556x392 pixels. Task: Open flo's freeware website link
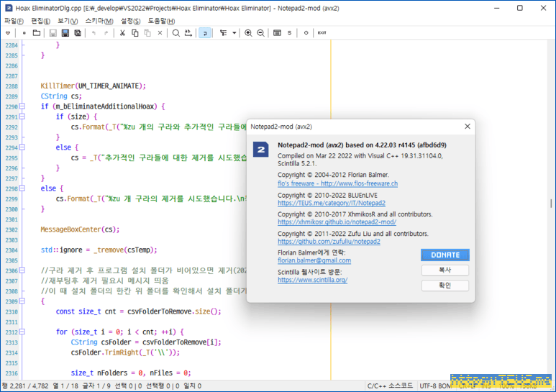(x=337, y=183)
